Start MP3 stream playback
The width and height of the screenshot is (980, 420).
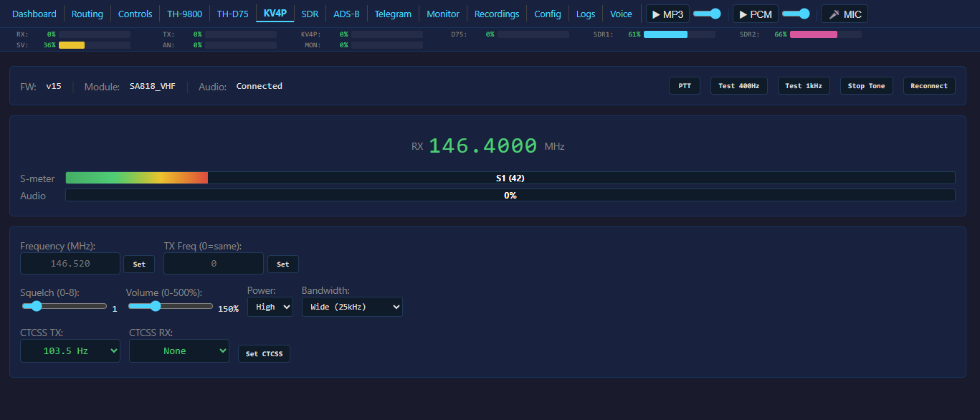pos(667,14)
